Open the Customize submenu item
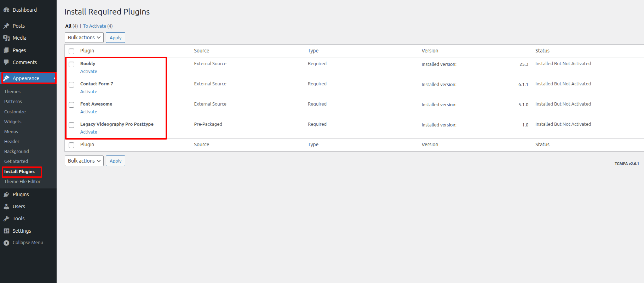The image size is (644, 283). pos(15,112)
